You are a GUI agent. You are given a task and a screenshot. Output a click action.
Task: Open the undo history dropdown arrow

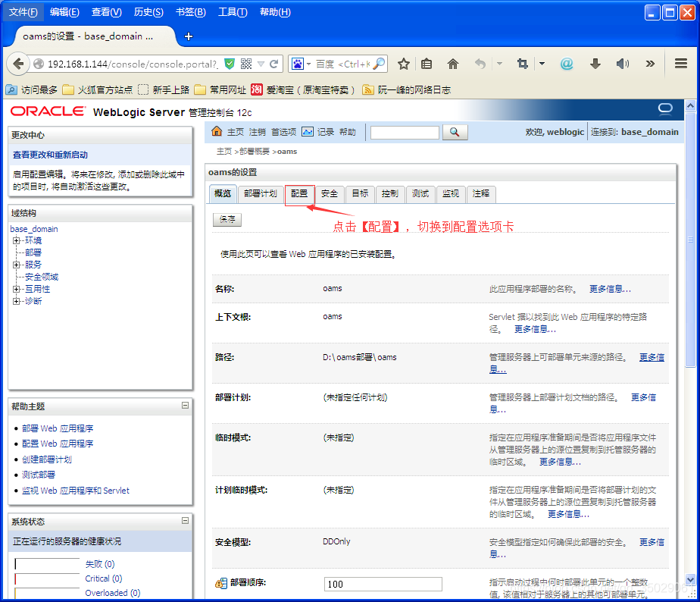click(499, 64)
